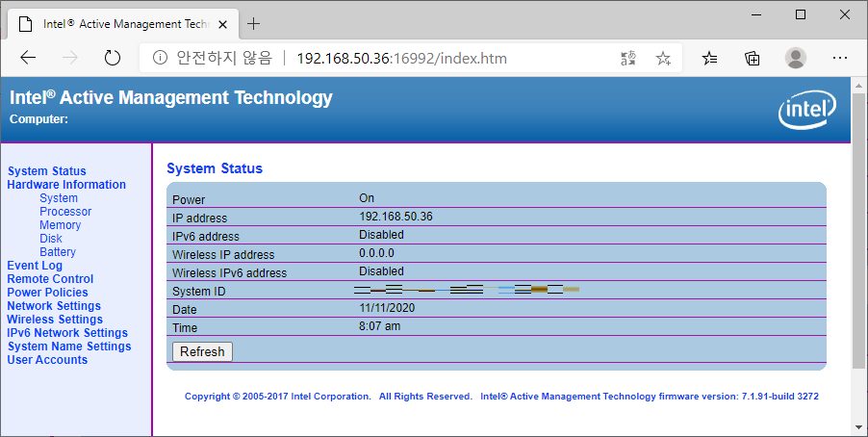
Task: Open the user profile avatar
Action: click(796, 58)
